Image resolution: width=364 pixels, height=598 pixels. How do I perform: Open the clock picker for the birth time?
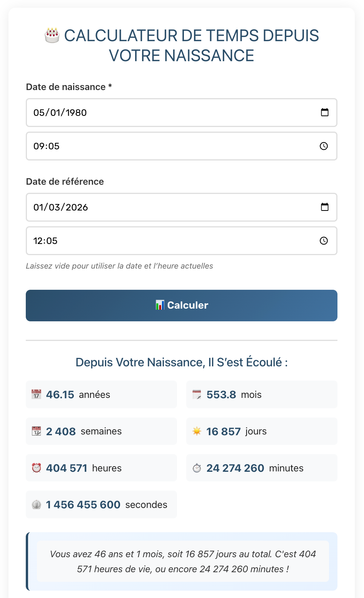(x=324, y=146)
